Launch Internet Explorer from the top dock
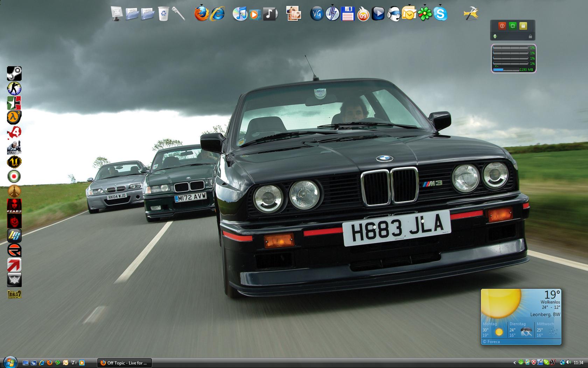Image resolution: width=588 pixels, height=368 pixels. [x=217, y=14]
